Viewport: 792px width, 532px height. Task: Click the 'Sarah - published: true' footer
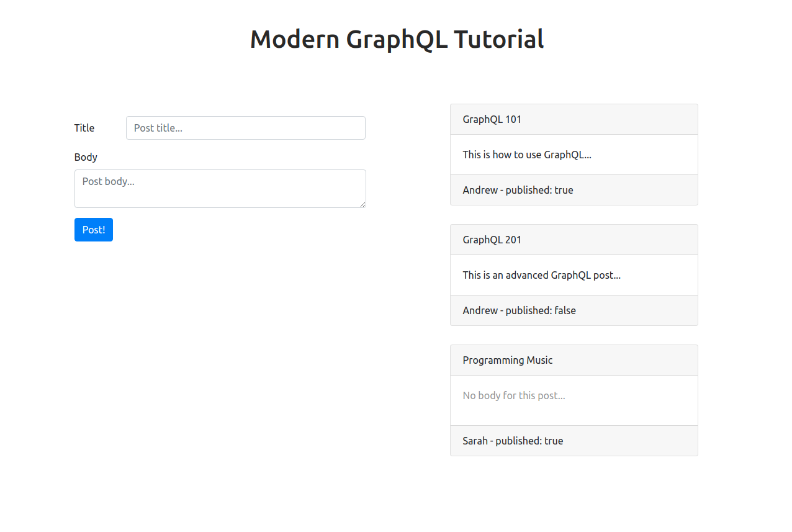coord(574,441)
